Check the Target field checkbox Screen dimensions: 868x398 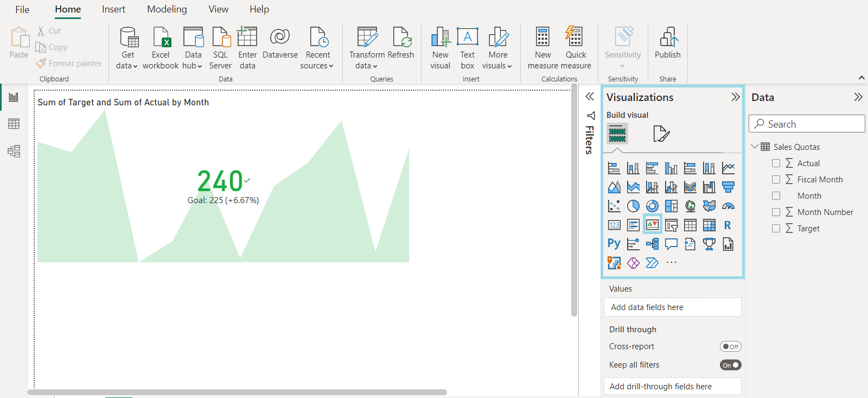click(x=776, y=228)
